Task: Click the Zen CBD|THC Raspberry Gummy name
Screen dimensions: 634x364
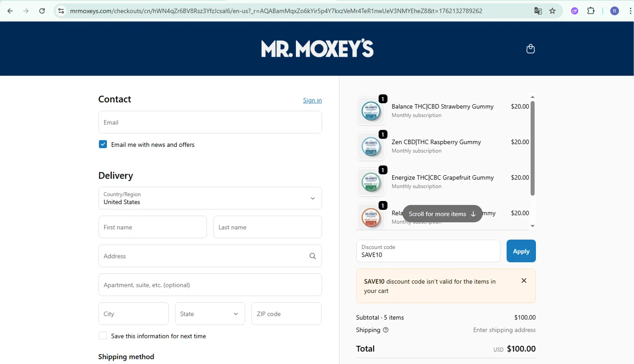Action: (x=436, y=142)
